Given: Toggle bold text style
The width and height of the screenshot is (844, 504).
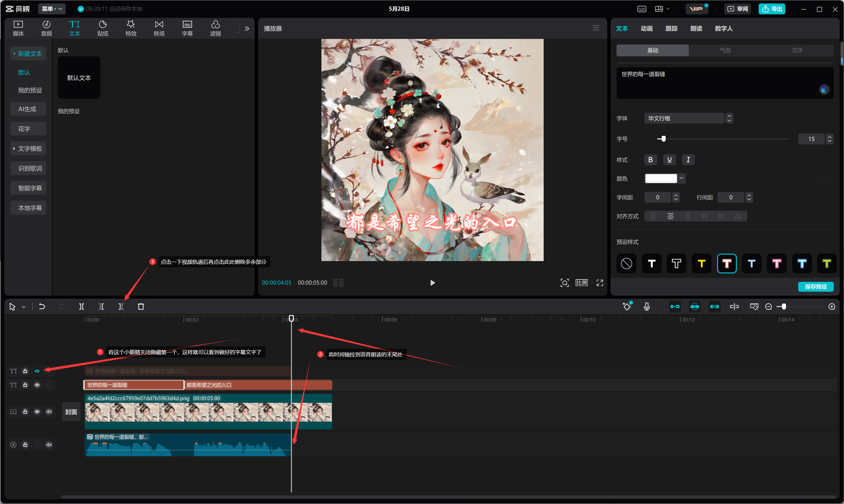Looking at the screenshot, I should [x=650, y=160].
